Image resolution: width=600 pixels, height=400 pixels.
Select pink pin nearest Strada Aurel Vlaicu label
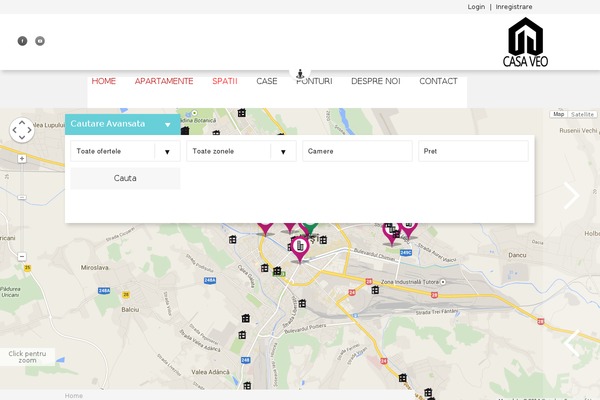[x=409, y=231]
